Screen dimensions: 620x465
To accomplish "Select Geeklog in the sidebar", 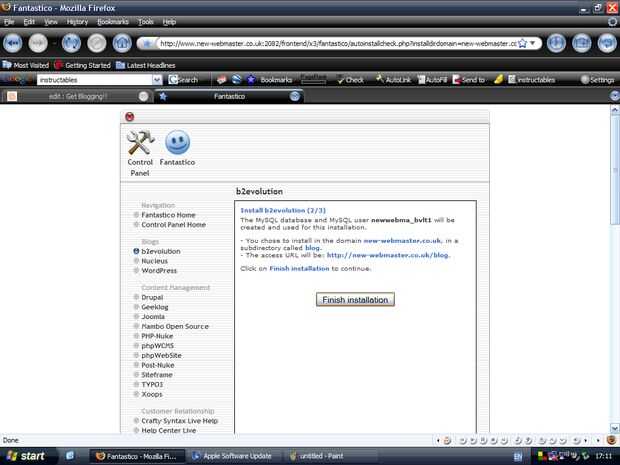I will click(x=155, y=307).
